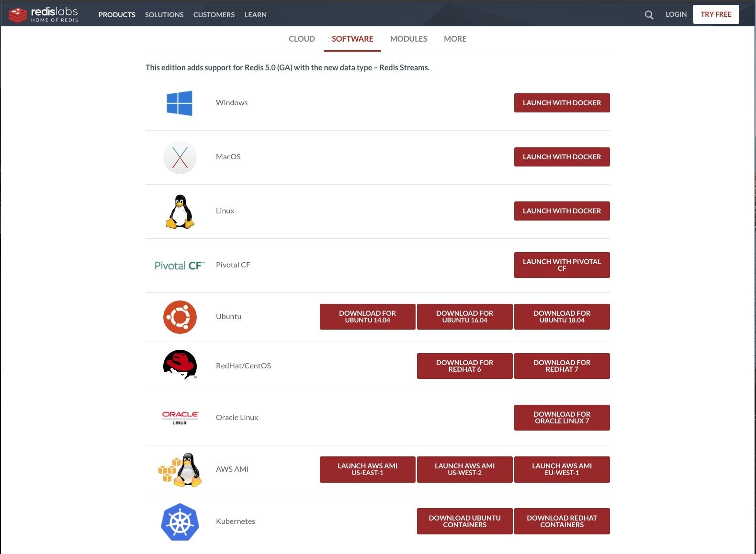Click the AWS AMI text label
Viewport: 756px width, 554px height.
(x=232, y=469)
